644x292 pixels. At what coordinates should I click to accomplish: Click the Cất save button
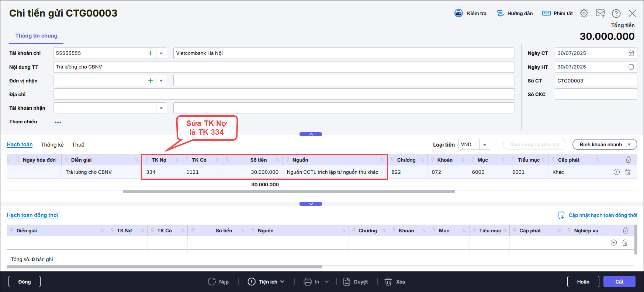[x=619, y=282]
